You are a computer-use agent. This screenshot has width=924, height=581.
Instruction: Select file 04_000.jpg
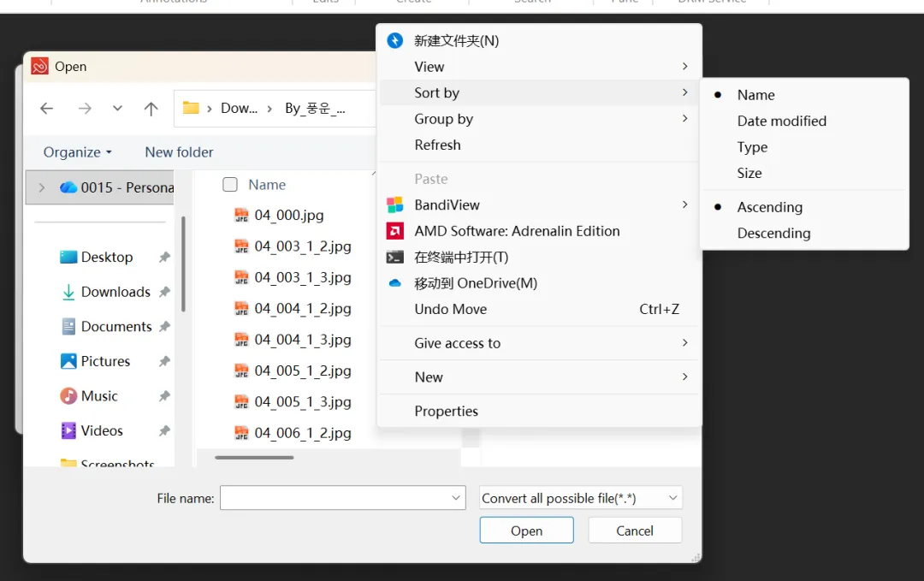pos(279,215)
